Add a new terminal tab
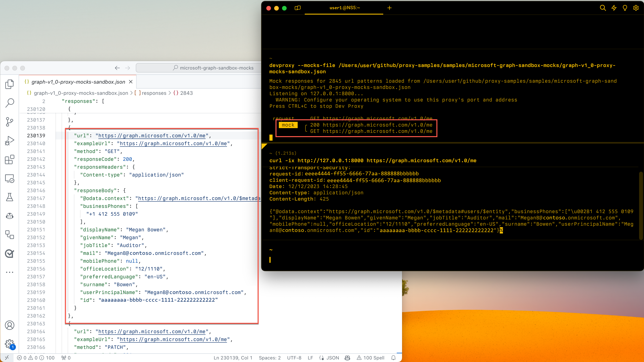Image resolution: width=644 pixels, height=362 pixels. click(389, 8)
